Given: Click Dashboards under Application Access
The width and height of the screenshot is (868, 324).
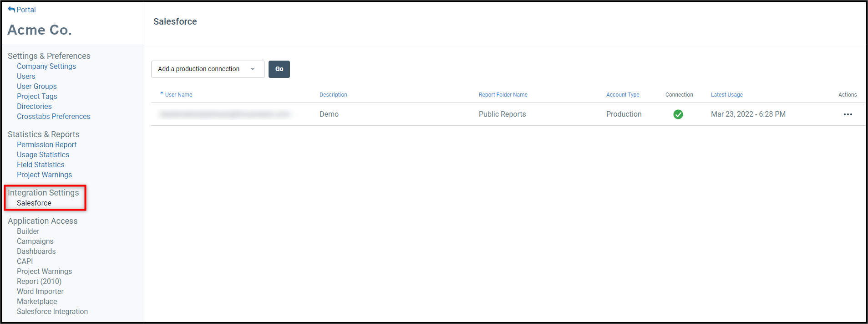Looking at the screenshot, I should click(x=36, y=251).
